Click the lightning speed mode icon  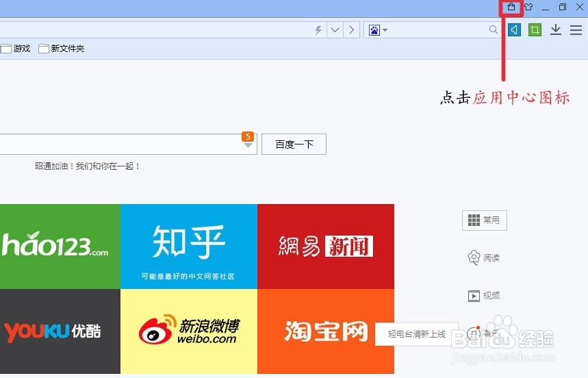(318, 29)
